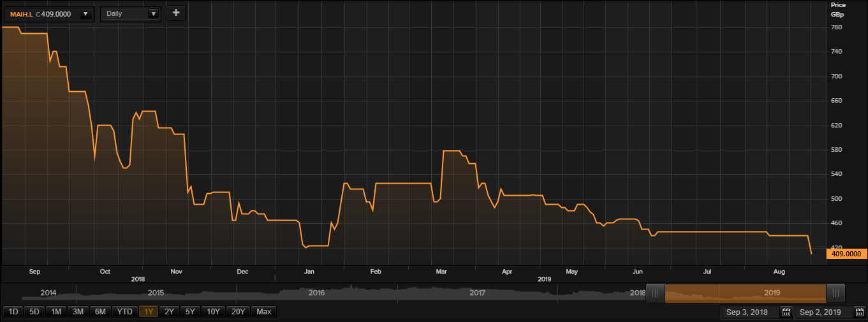Select the 5D time range
This screenshot has width=868, height=322.
tap(34, 312)
